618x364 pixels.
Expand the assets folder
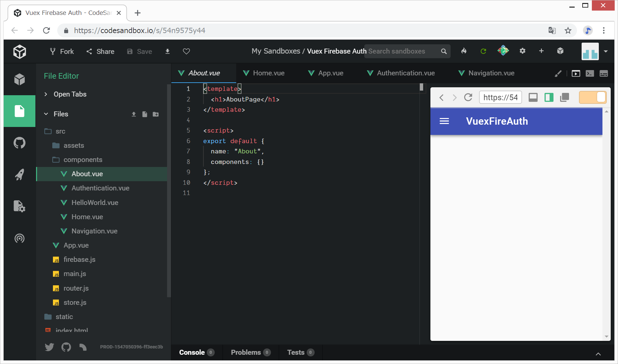(x=102, y=145)
